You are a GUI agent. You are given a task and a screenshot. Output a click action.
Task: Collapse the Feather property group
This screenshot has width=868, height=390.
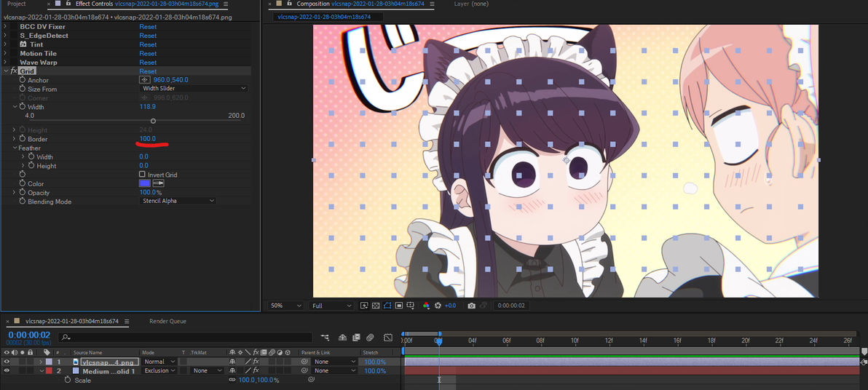point(15,148)
